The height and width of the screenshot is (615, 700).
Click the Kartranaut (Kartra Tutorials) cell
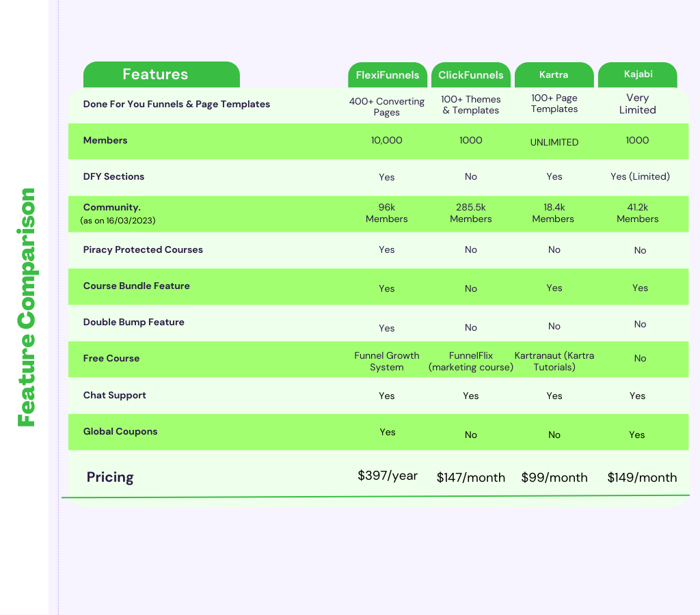pos(554,361)
